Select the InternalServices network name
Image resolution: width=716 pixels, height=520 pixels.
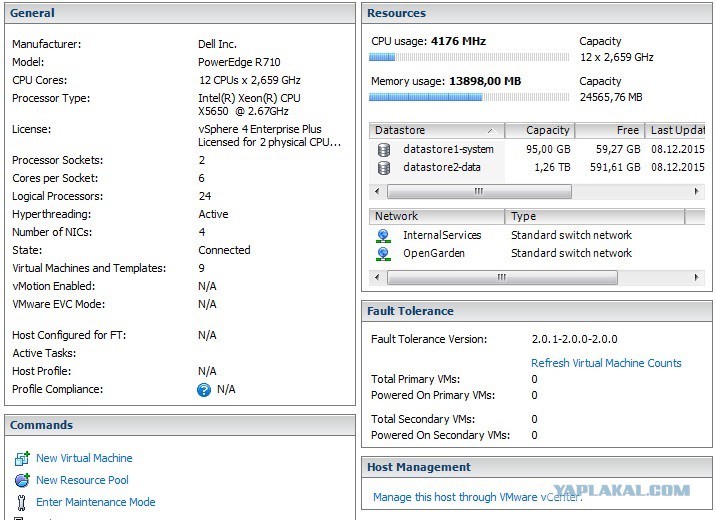click(442, 235)
